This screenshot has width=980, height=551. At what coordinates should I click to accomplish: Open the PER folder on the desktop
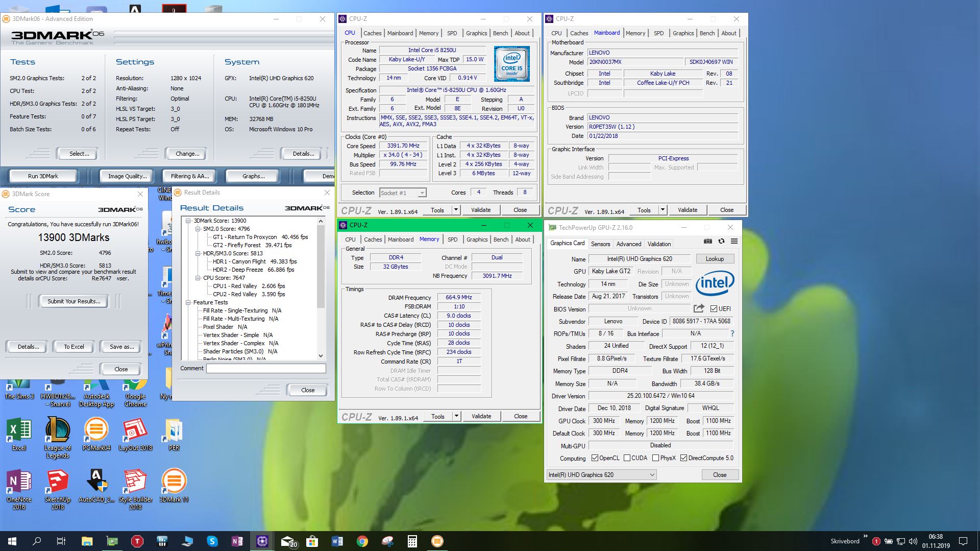click(x=174, y=434)
